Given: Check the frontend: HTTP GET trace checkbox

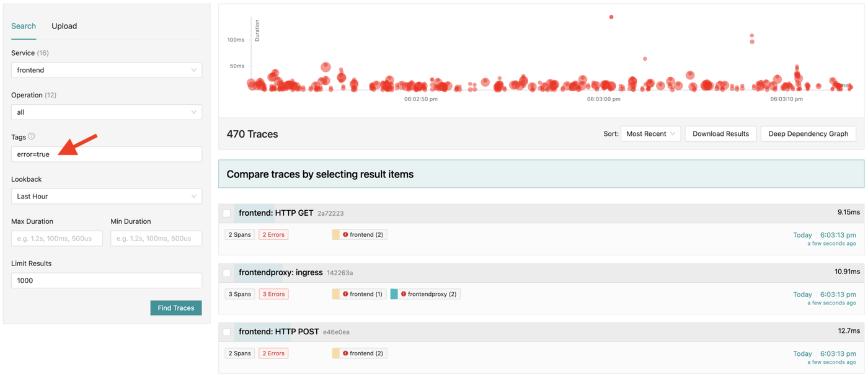Looking at the screenshot, I should [227, 213].
